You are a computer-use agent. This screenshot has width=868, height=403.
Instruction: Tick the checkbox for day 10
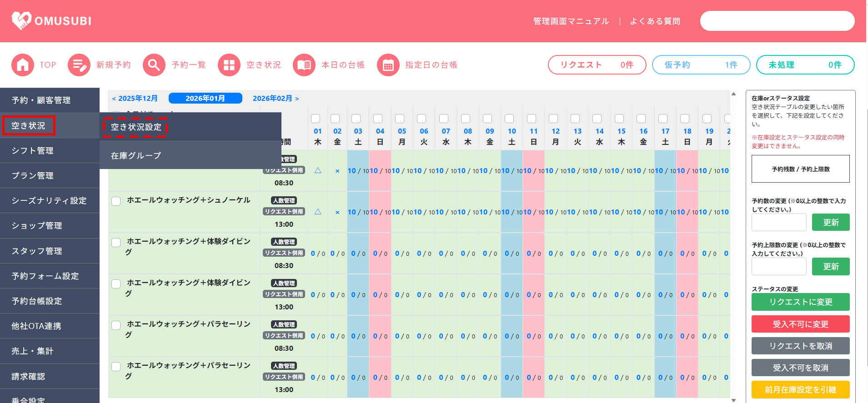coord(509,119)
